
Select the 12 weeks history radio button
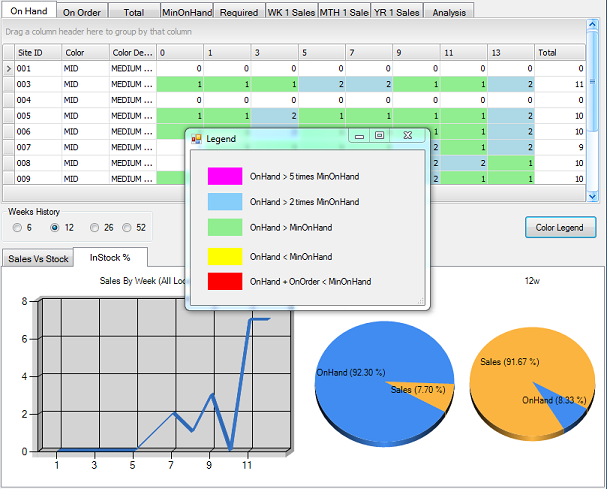click(55, 228)
